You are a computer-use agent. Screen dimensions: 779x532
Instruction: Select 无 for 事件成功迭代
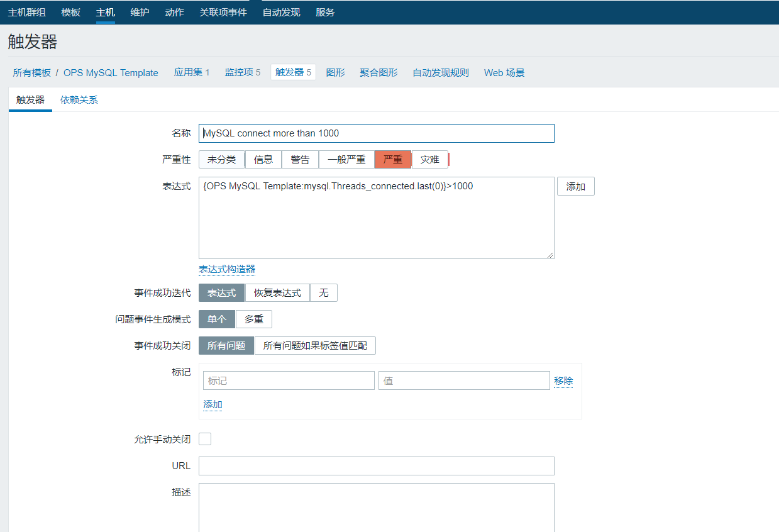click(x=324, y=293)
